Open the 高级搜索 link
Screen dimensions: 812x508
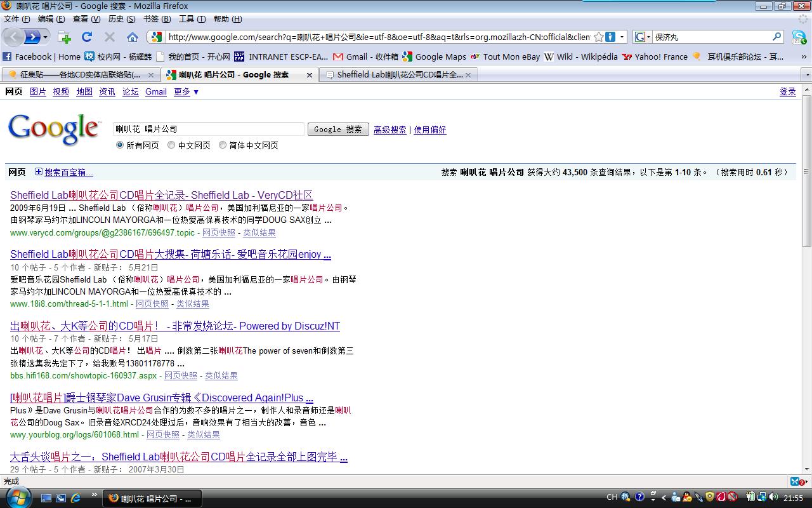390,130
